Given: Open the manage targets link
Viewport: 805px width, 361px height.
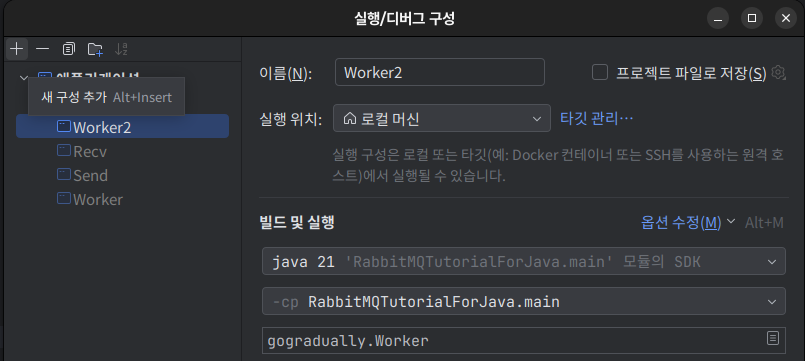Looking at the screenshot, I should click(596, 119).
